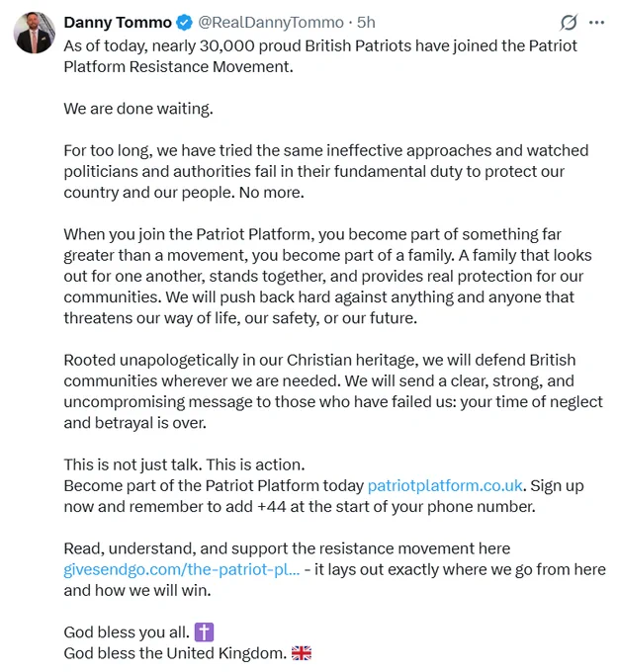Open the patriotplatform.co.uk link
Image resolution: width=618 pixels, height=672 pixels.
[445, 485]
